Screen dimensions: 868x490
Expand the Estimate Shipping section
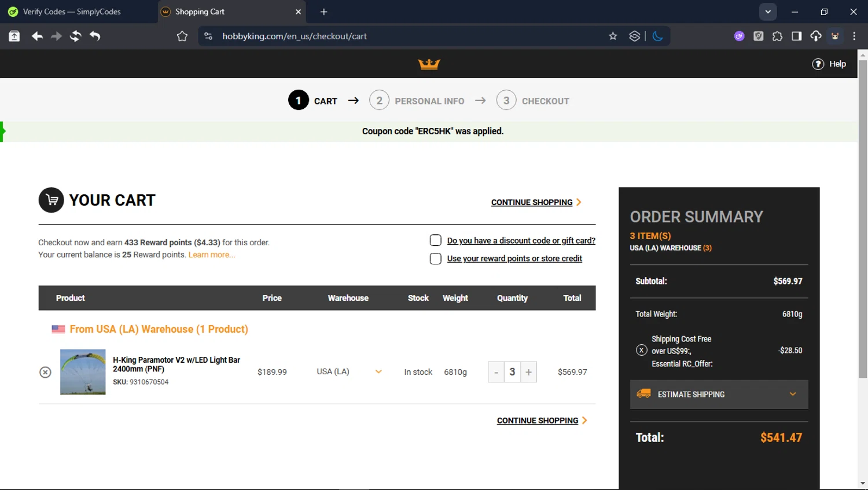(x=719, y=394)
